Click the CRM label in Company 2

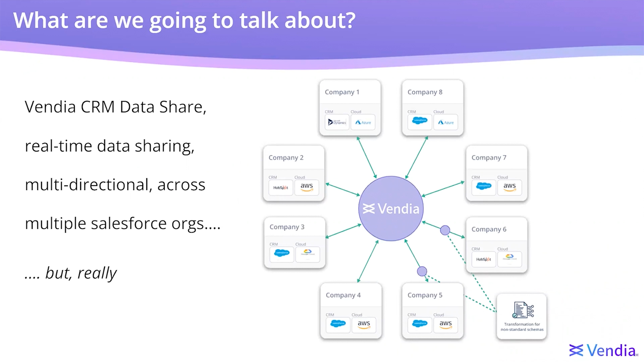click(273, 177)
